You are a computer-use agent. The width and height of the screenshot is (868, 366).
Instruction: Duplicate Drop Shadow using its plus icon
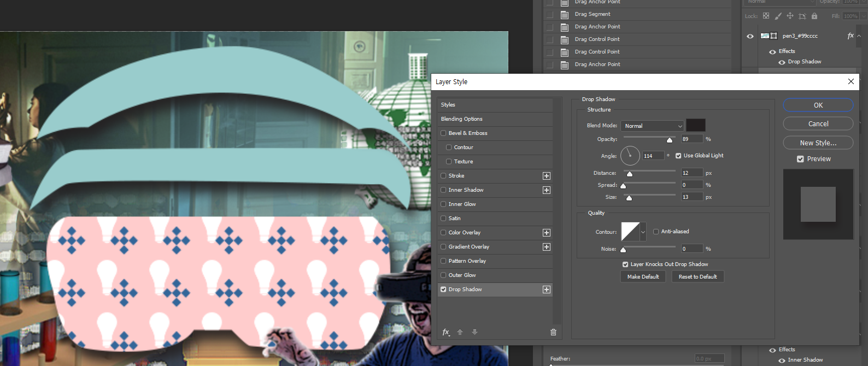click(546, 290)
